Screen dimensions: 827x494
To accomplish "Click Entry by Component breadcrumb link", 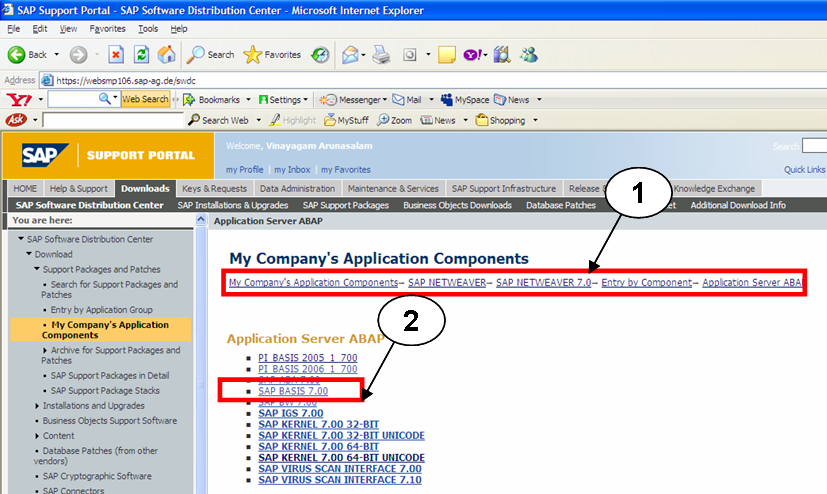I will [x=646, y=283].
